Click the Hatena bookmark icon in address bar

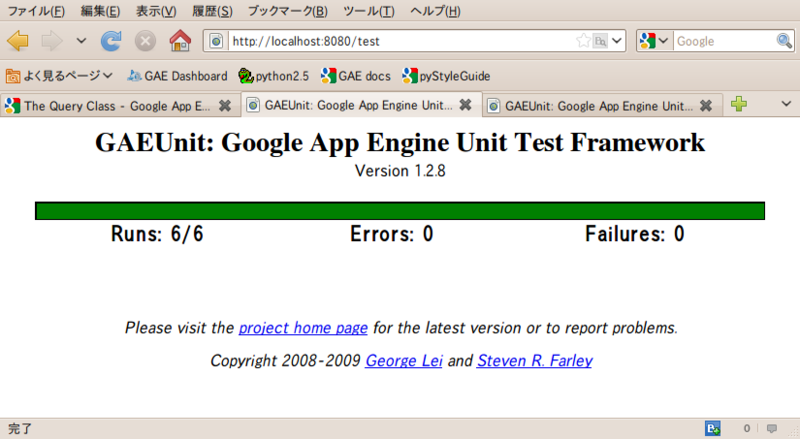tap(600, 41)
